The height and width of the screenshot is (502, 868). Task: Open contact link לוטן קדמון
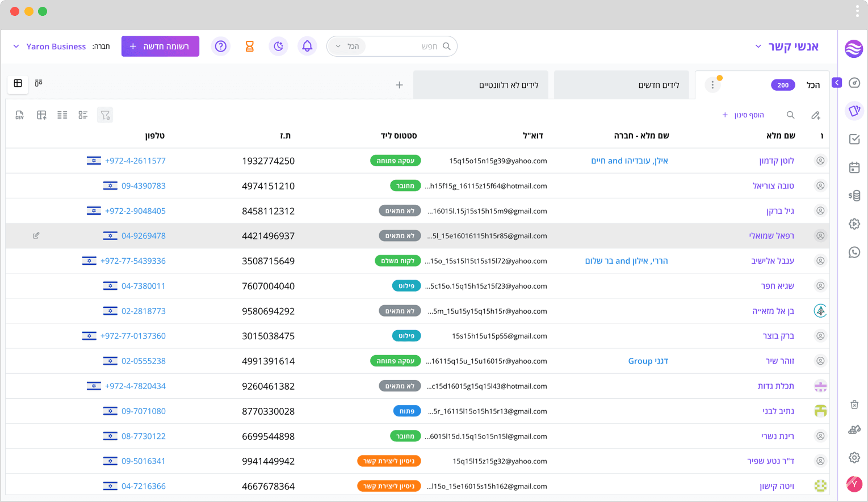pos(777,161)
